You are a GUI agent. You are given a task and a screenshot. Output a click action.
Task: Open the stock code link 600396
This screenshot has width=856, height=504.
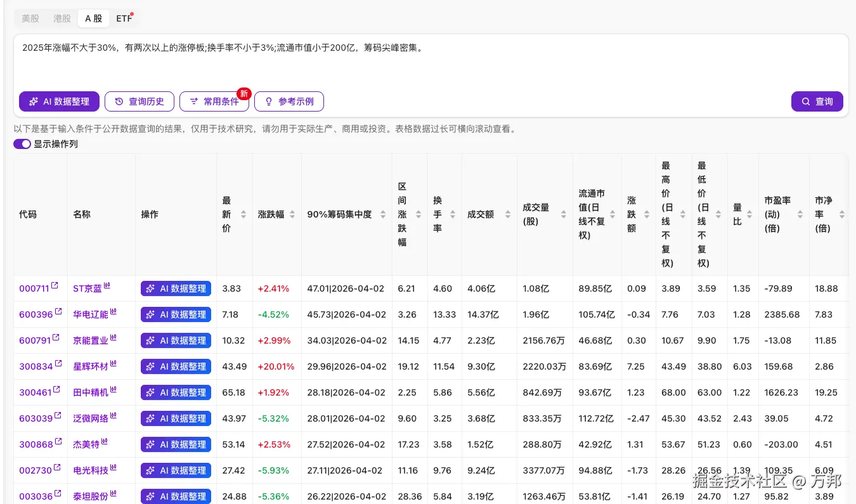point(35,314)
